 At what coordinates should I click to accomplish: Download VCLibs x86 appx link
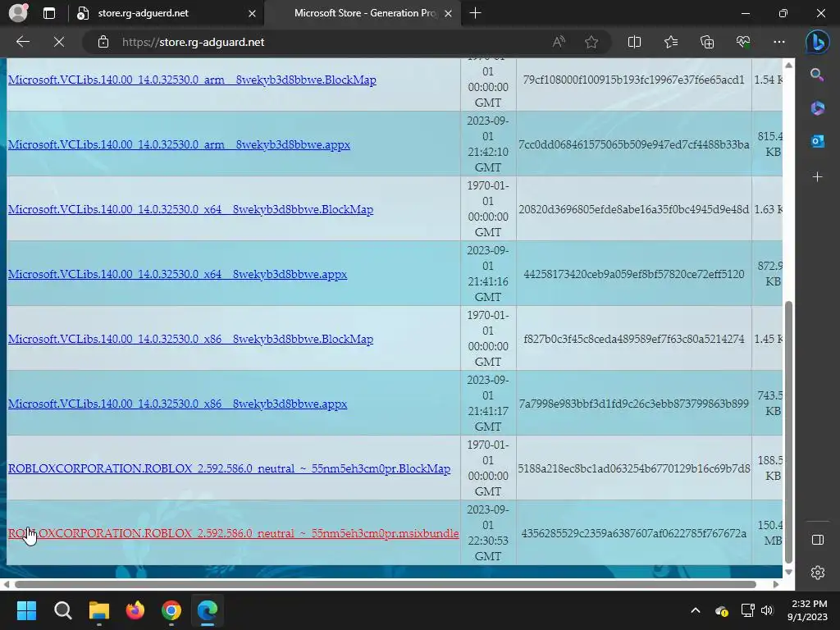pos(177,404)
